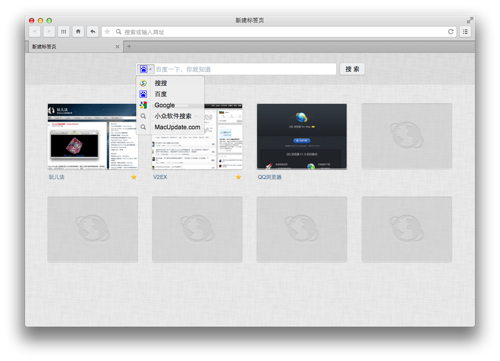Go to the home page icon
The image size is (500, 361).
[x=78, y=32]
